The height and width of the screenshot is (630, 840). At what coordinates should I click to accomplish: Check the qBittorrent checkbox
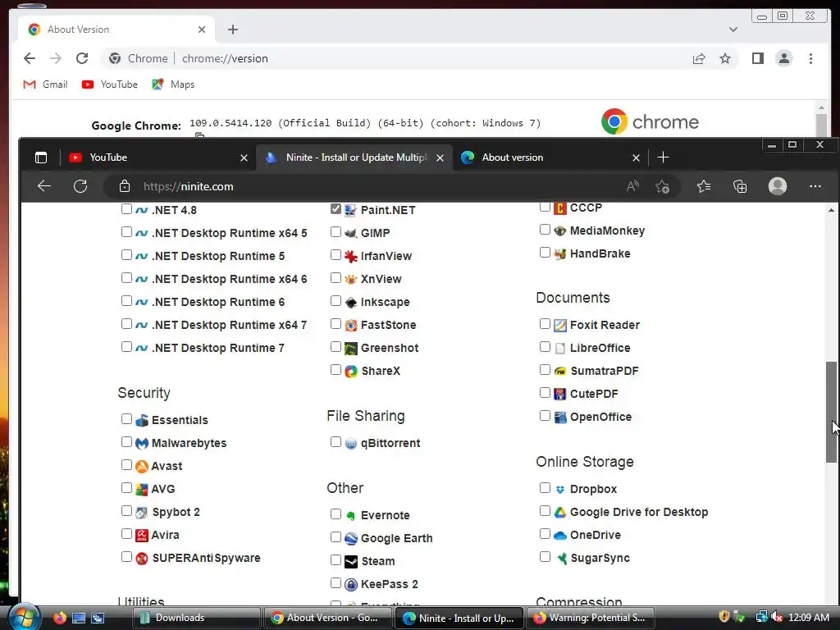tap(336, 442)
